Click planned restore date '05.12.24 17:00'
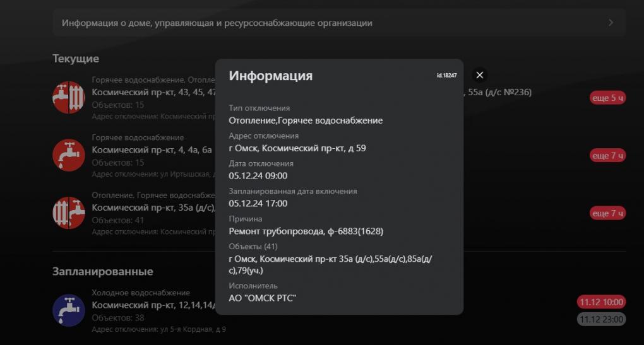 coord(258,204)
